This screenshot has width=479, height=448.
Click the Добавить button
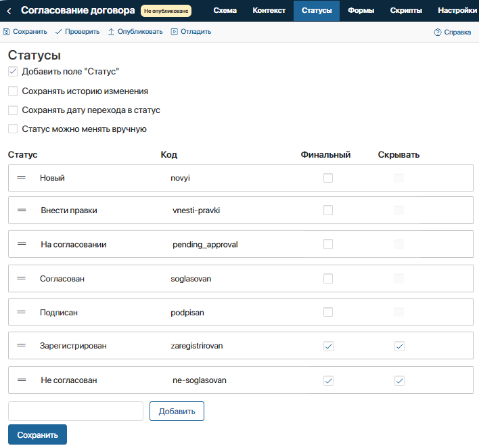coord(177,411)
